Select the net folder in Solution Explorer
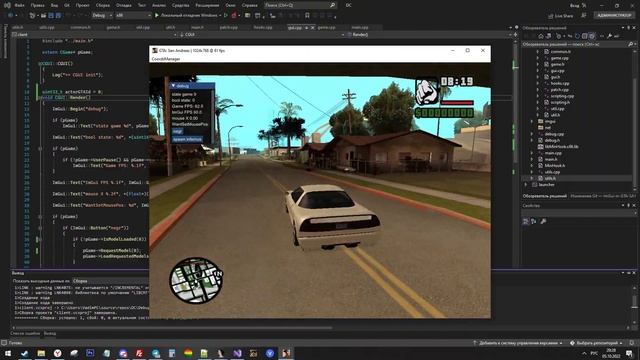The width and height of the screenshot is (640, 360). pyautogui.click(x=547, y=128)
